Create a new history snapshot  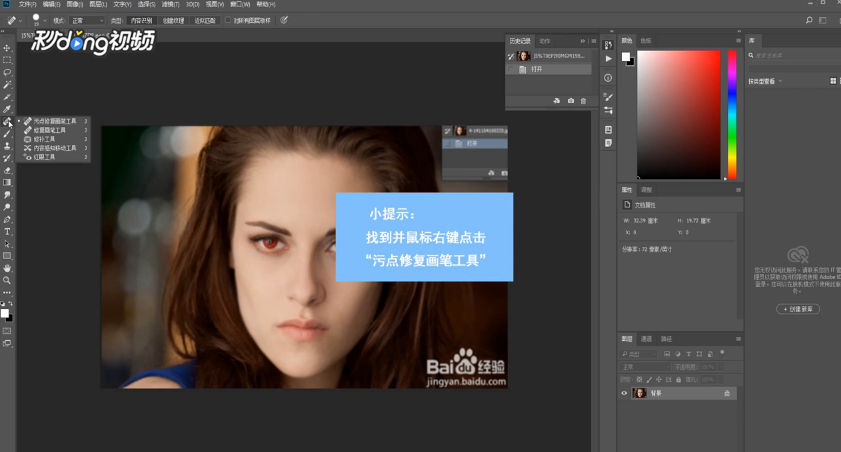(x=571, y=101)
